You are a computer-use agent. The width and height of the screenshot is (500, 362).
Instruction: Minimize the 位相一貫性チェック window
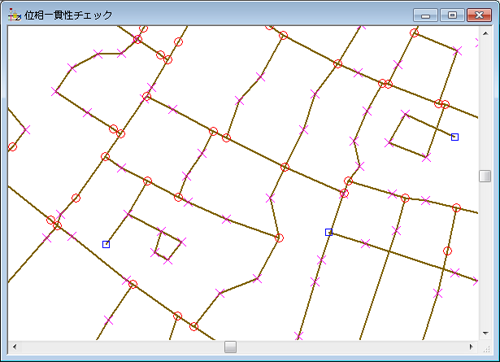425,15
